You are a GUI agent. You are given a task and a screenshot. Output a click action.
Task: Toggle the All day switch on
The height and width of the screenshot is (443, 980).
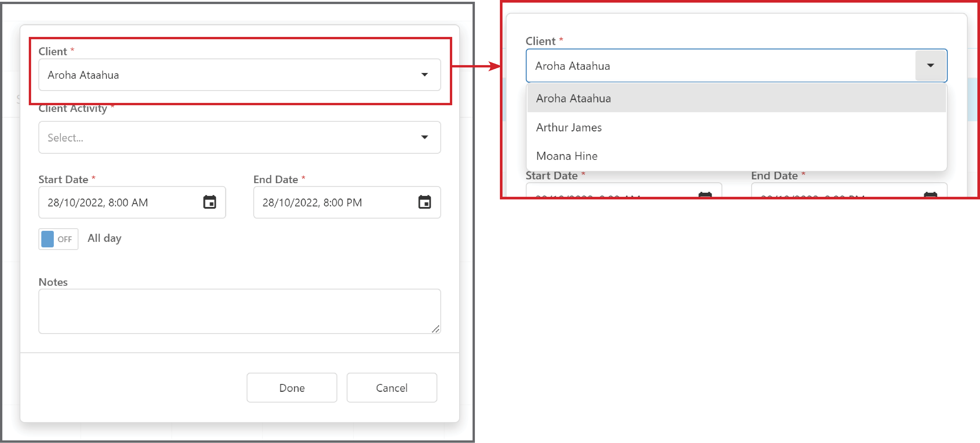coord(58,239)
